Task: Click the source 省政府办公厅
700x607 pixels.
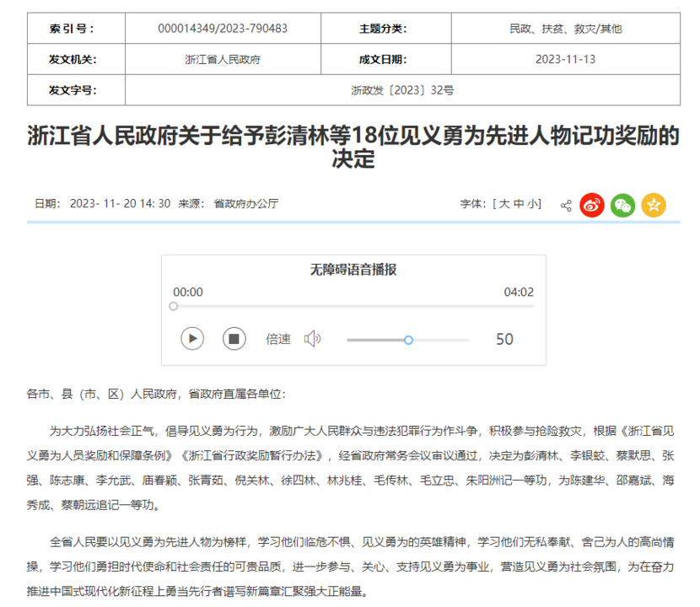Action: tap(245, 204)
